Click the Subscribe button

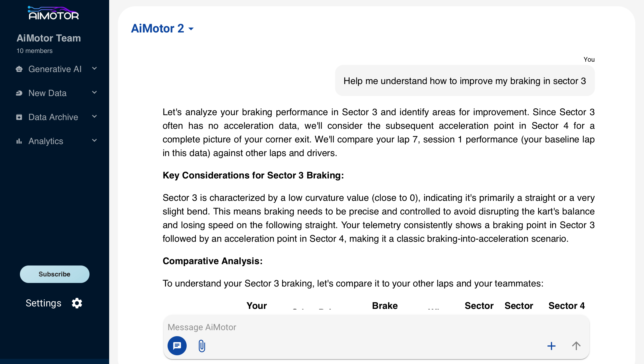coord(55,274)
